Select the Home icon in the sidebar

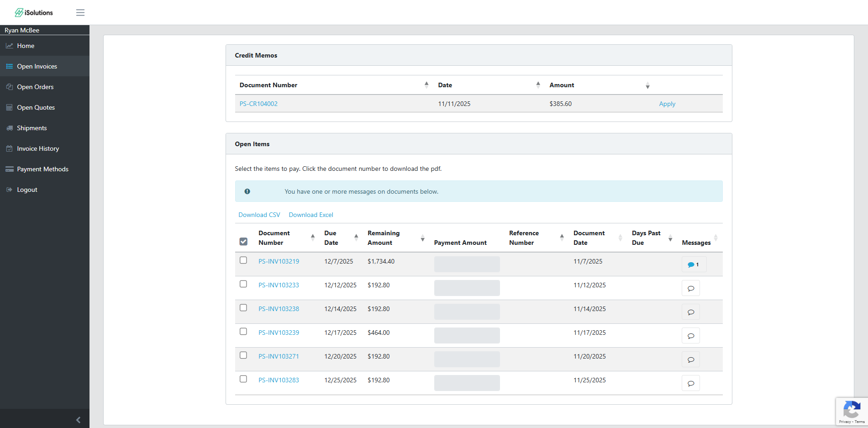click(x=10, y=46)
